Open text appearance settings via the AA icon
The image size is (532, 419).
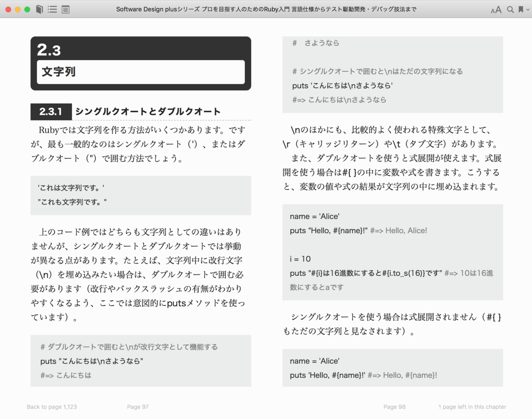495,9
